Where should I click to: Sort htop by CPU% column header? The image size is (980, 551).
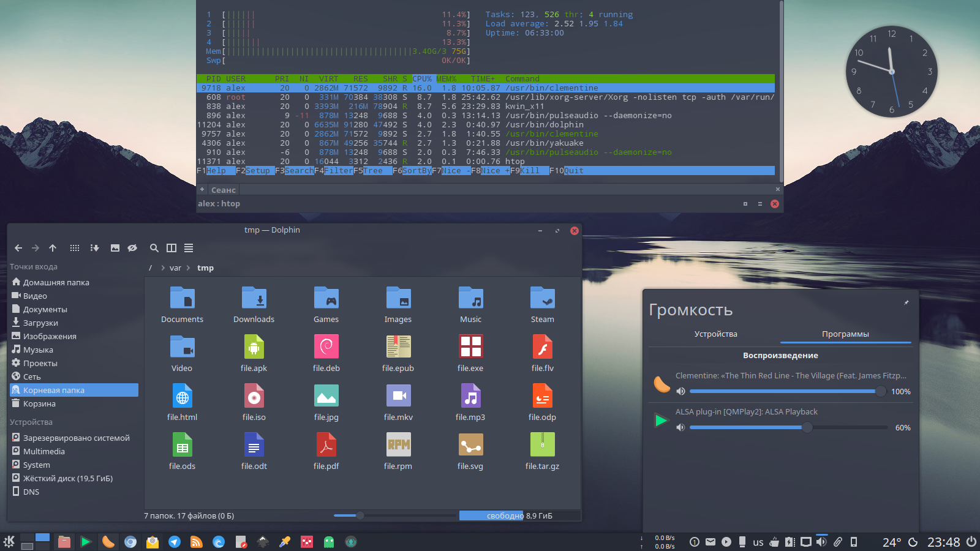click(x=422, y=79)
